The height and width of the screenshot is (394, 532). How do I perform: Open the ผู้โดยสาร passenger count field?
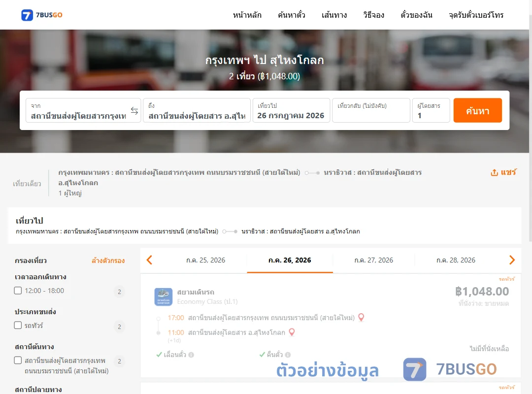431,110
